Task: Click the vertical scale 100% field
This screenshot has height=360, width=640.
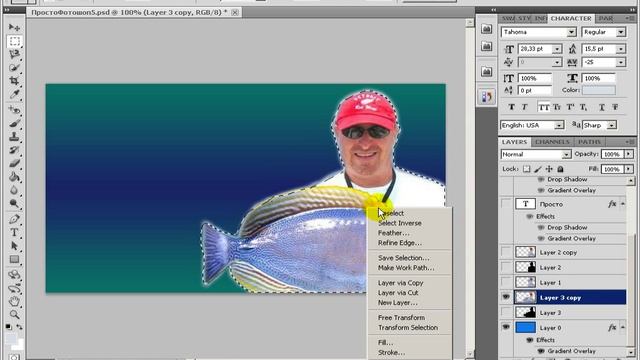Action: pos(535,78)
